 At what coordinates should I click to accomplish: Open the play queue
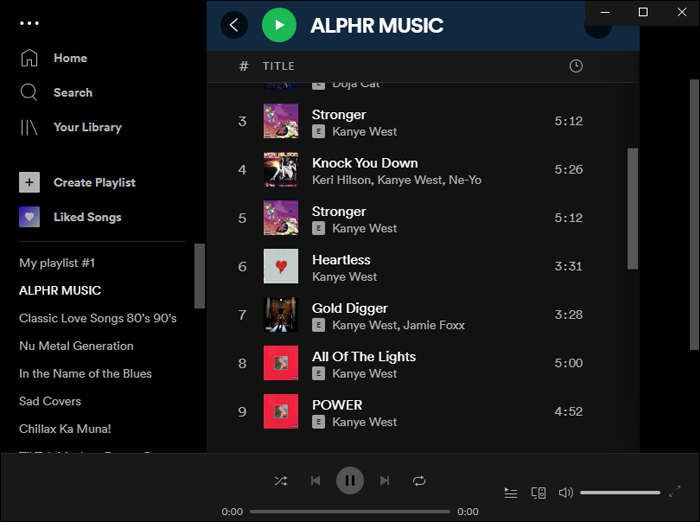(511, 493)
